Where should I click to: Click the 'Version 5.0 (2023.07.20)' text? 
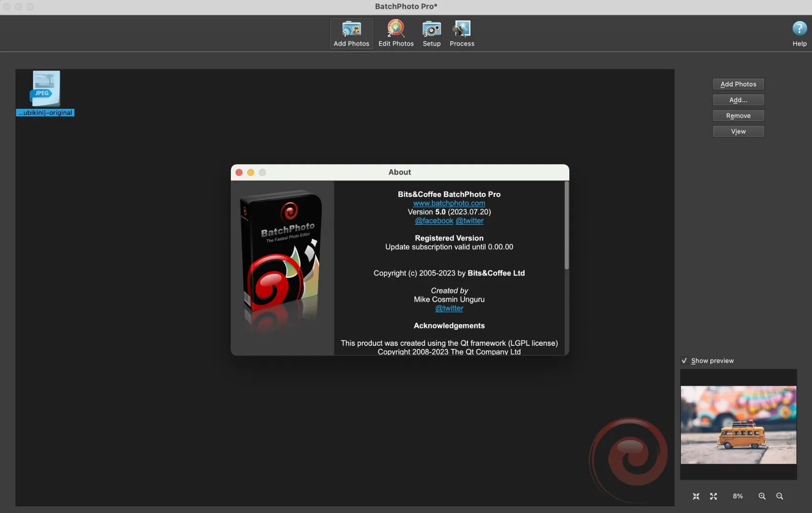449,212
